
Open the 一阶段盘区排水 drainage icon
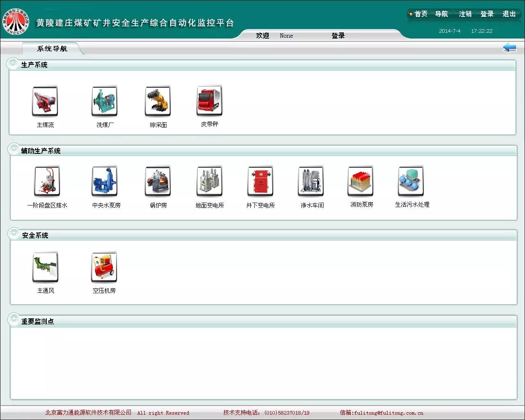click(x=47, y=182)
